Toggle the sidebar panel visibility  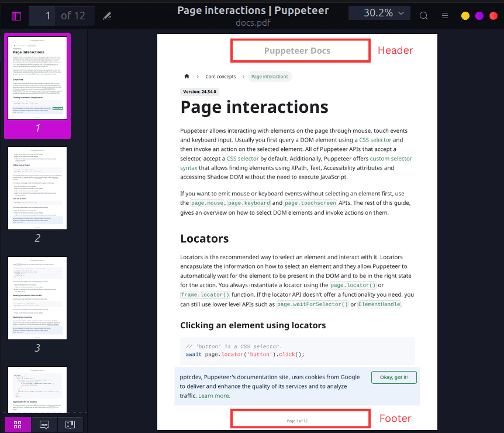[16, 15]
